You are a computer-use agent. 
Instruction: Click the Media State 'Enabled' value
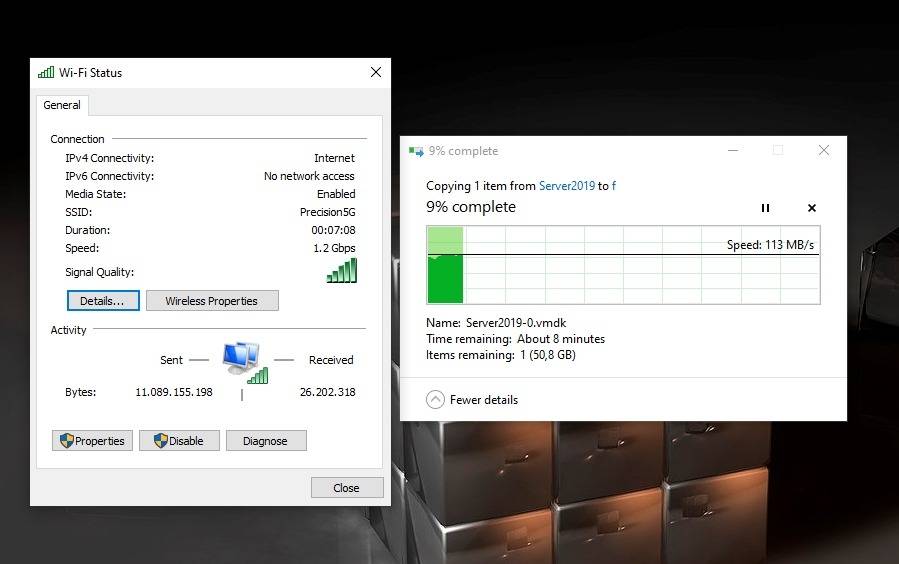tap(336, 194)
